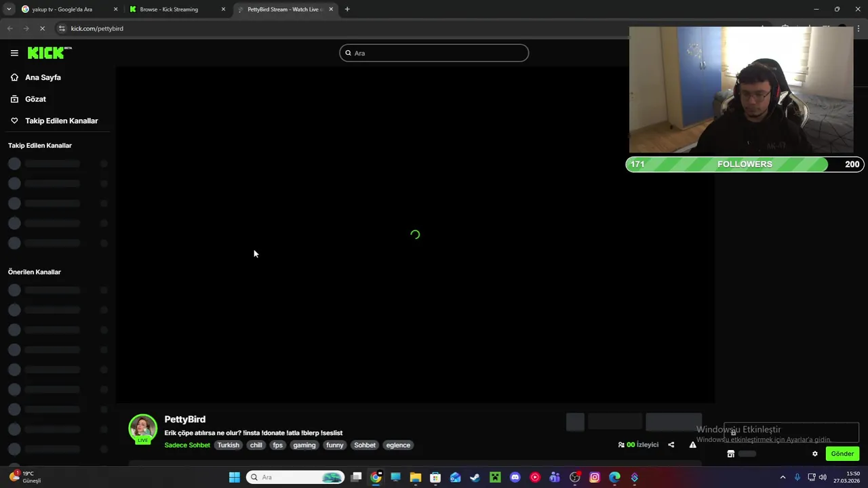This screenshot has width=868, height=488.
Task: Go to Ana Sayfa home
Action: click(x=43, y=77)
